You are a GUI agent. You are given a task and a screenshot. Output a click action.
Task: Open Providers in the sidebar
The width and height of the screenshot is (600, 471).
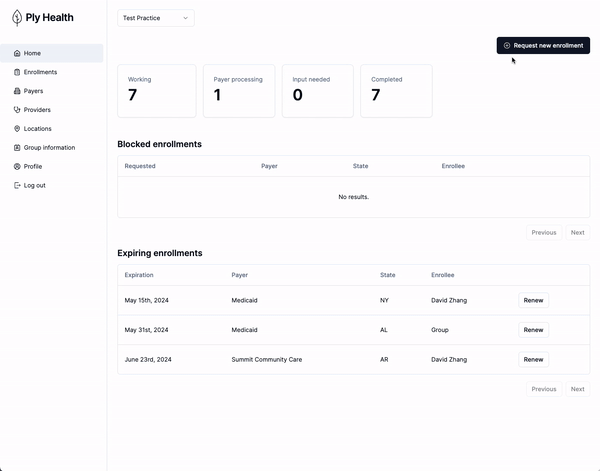pyautogui.click(x=52, y=110)
